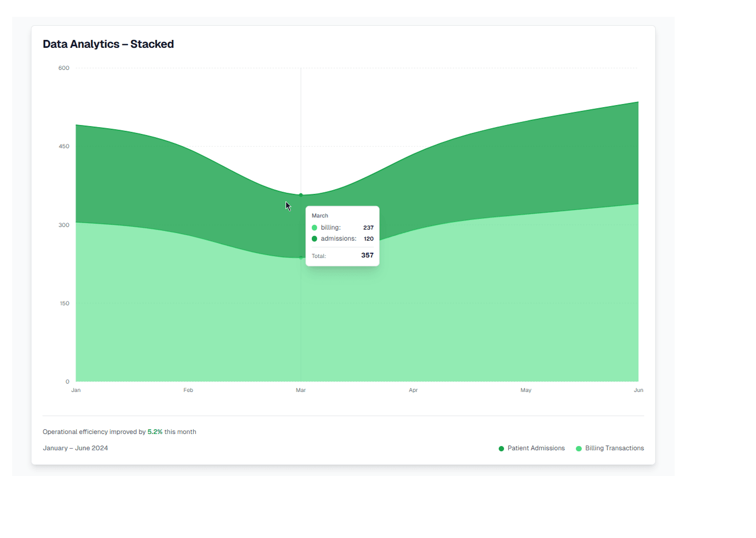Select the Jun label on the x-axis
The height and width of the screenshot is (538, 756).
point(638,390)
